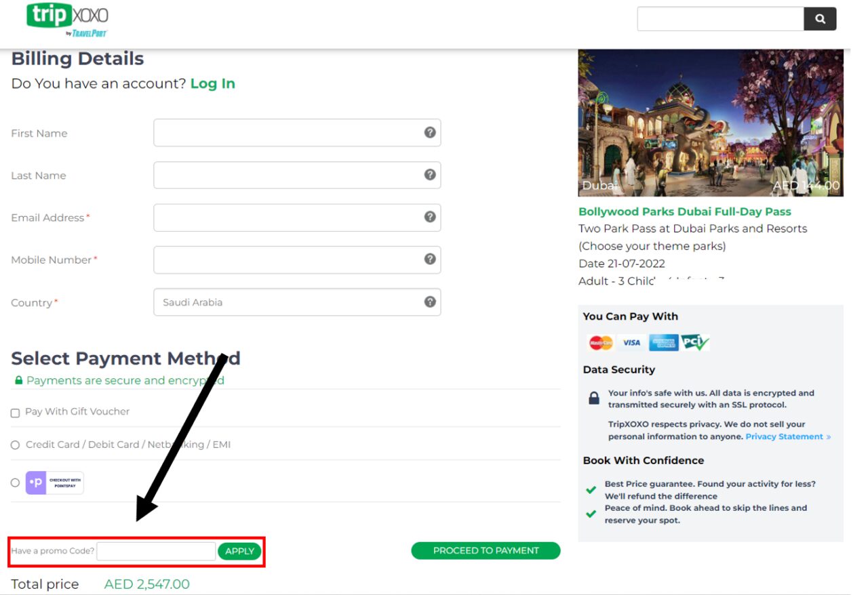Click the green lock icon beside secure payments
Image resolution: width=868 pixels, height=595 pixels.
coord(18,381)
